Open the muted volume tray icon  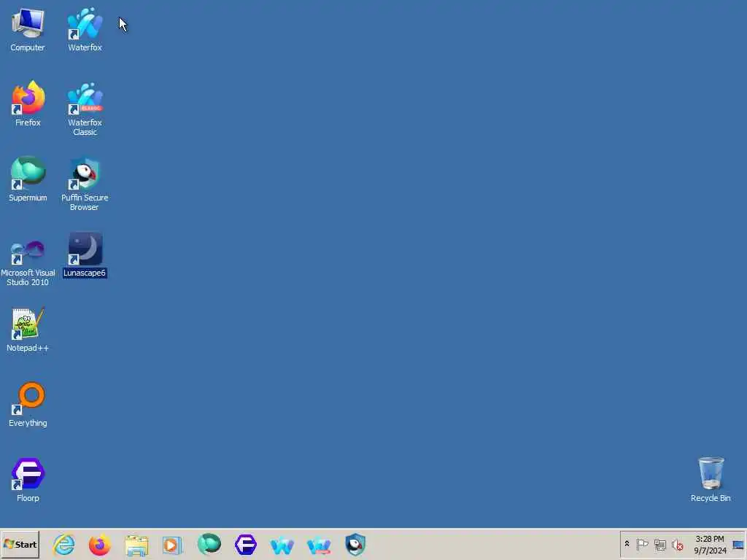click(677, 544)
